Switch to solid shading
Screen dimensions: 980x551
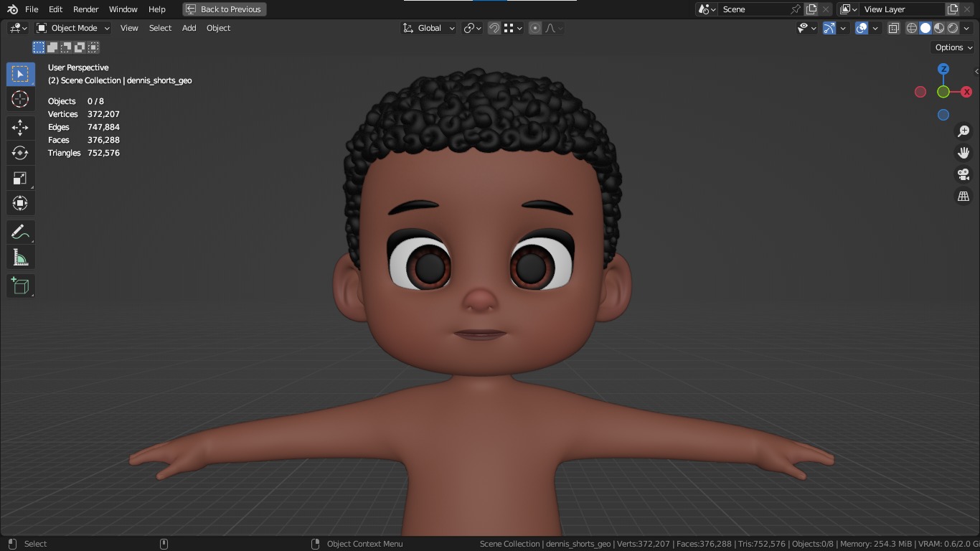(925, 28)
